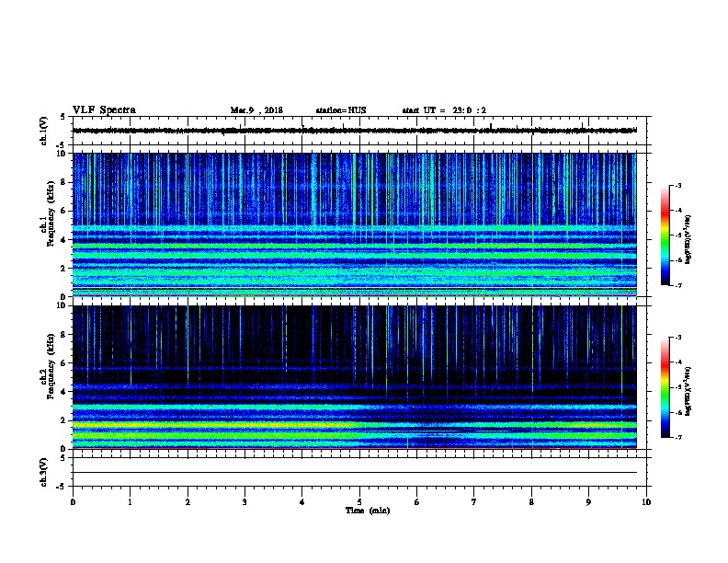Click the '-3' value on ch.1 colorbar

[677, 185]
